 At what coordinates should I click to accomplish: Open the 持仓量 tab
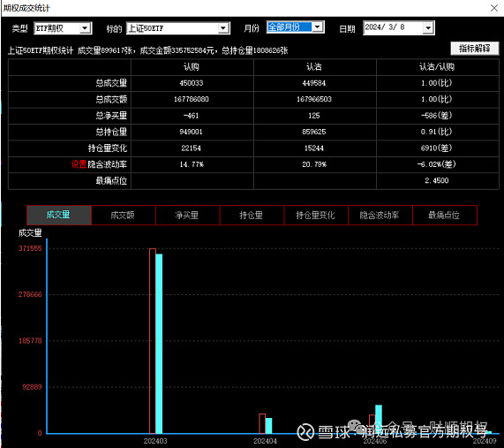point(252,215)
